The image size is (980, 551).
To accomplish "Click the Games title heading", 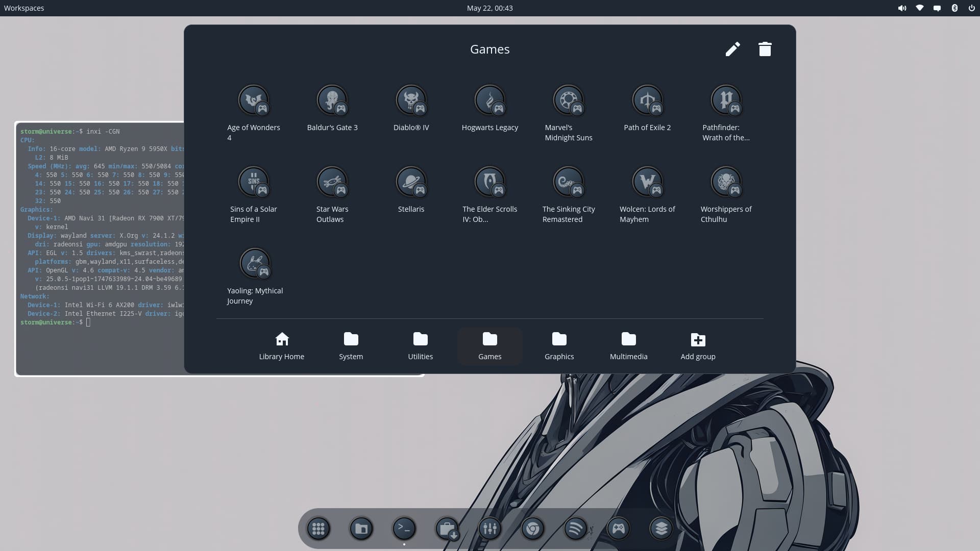I will point(490,49).
